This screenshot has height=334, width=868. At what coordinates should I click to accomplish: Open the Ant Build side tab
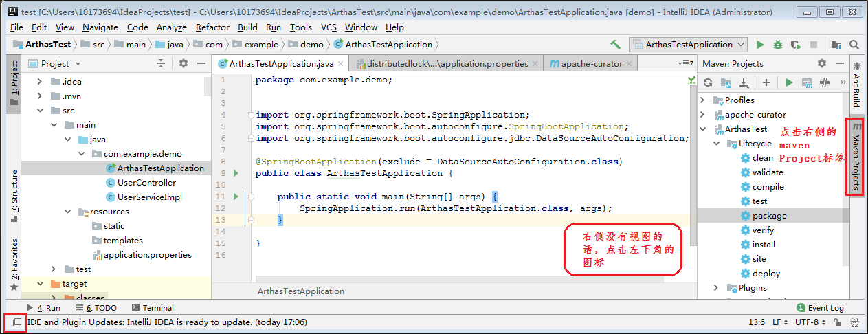click(x=856, y=84)
